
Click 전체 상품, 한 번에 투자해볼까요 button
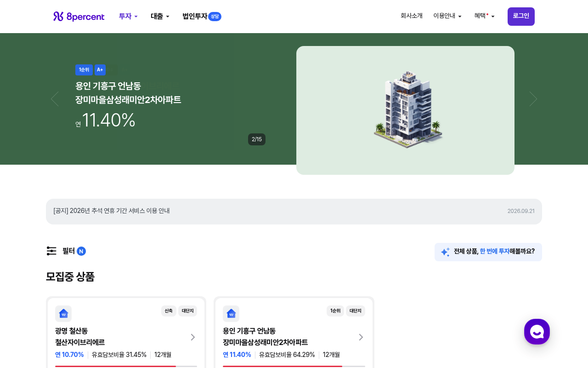488,252
